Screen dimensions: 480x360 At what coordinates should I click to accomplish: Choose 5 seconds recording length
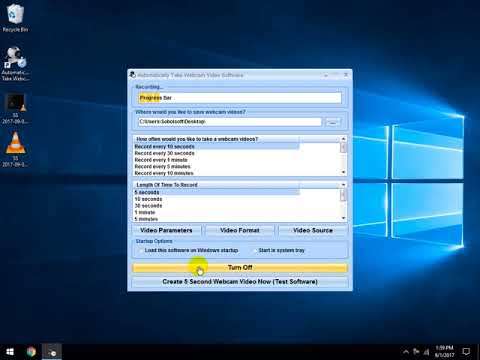[217, 192]
